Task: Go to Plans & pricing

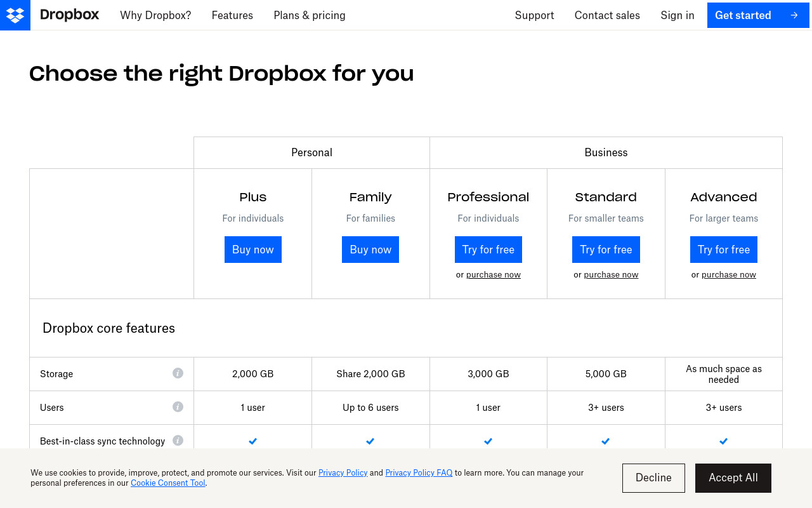Action: (x=310, y=15)
